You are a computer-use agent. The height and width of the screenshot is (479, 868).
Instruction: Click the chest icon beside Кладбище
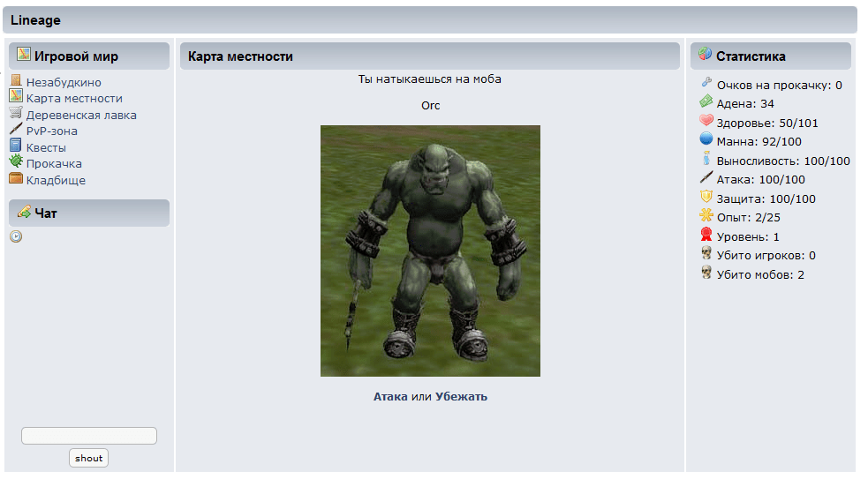point(16,179)
